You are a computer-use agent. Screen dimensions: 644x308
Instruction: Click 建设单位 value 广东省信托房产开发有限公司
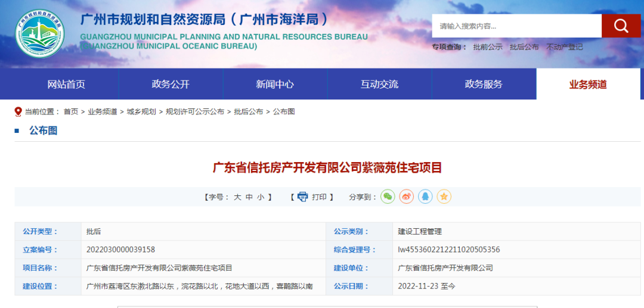coord(445,268)
